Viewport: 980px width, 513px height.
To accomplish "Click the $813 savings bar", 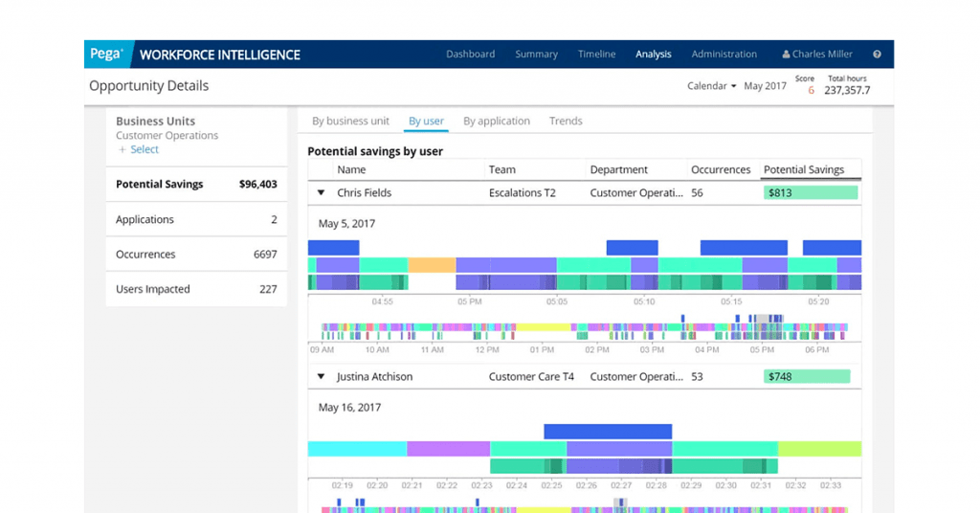I will [x=811, y=193].
